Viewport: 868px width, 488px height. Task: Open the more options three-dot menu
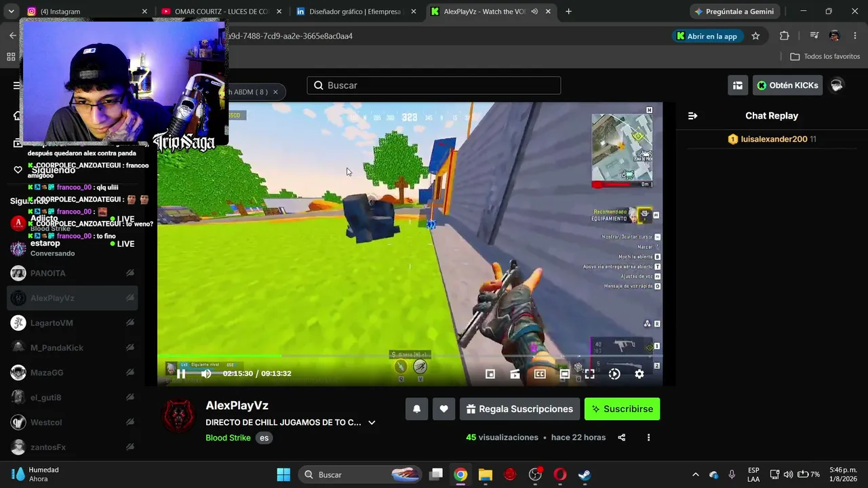point(648,437)
